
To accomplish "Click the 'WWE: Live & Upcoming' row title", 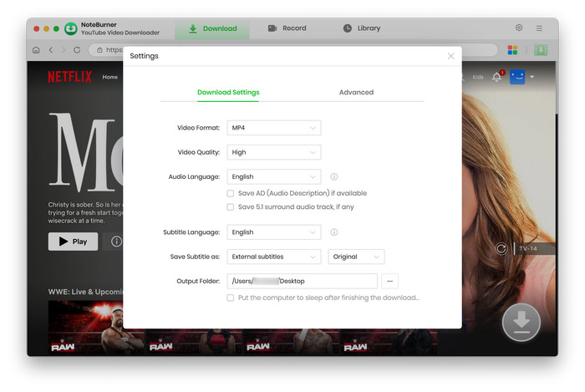I will [x=86, y=292].
